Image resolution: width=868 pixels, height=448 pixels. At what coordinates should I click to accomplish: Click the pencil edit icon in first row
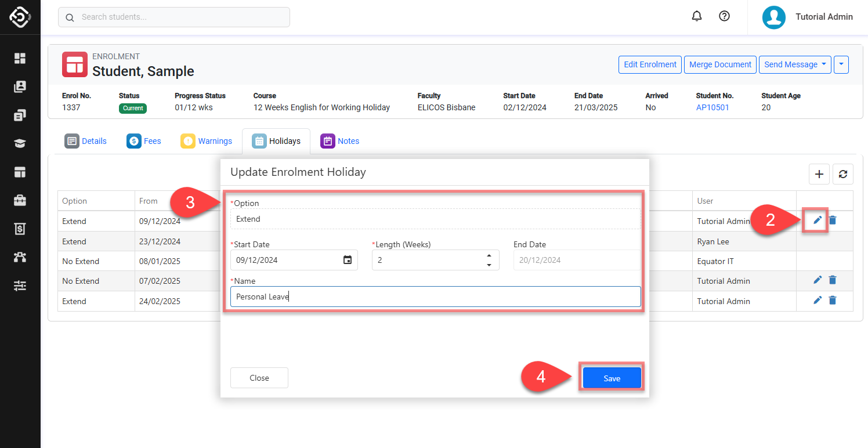coord(818,220)
